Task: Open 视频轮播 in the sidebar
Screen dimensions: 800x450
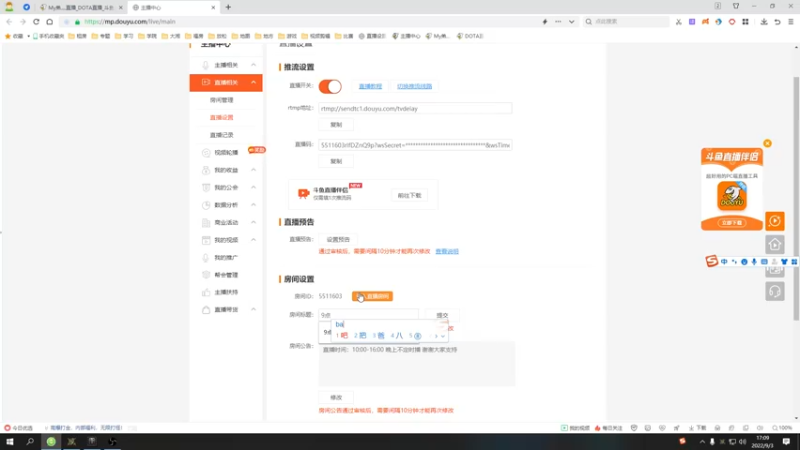Action: tap(226, 152)
